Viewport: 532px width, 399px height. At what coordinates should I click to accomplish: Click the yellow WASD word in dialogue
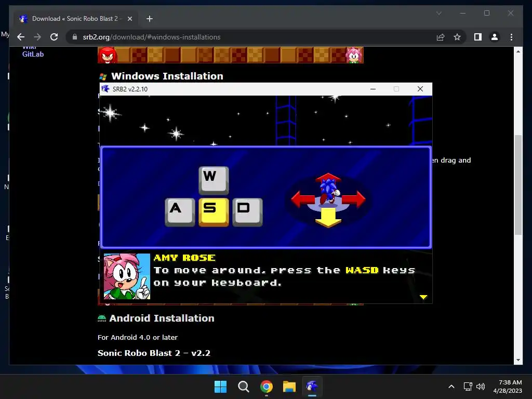point(362,270)
